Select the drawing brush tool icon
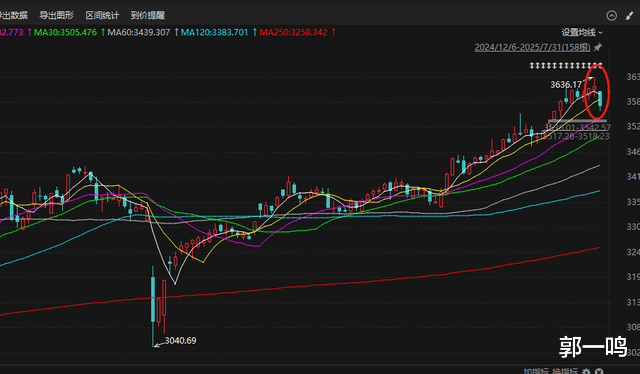This screenshot has height=374, width=640. pos(629,16)
